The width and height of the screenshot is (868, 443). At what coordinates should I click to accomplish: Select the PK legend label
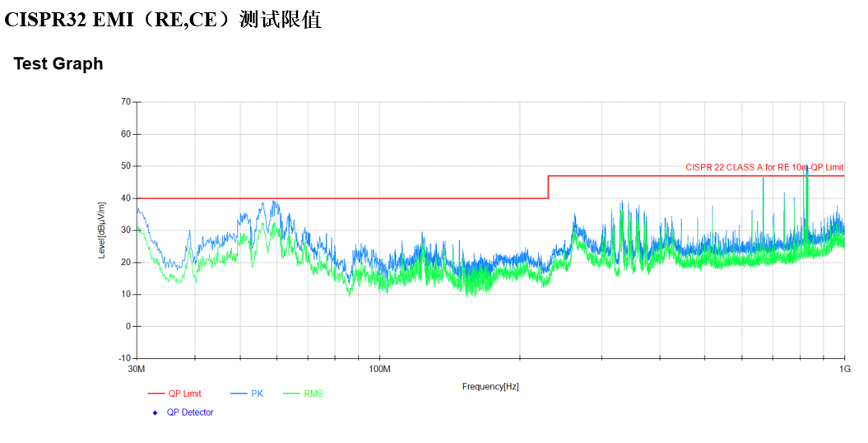coord(258,394)
